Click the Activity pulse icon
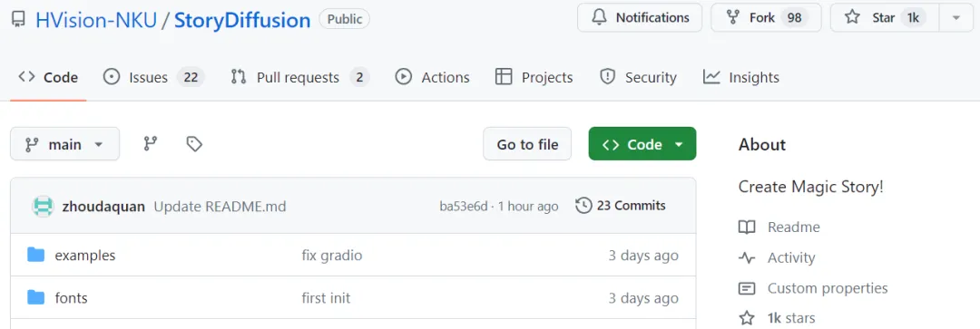This screenshot has height=329, width=980. tap(747, 257)
